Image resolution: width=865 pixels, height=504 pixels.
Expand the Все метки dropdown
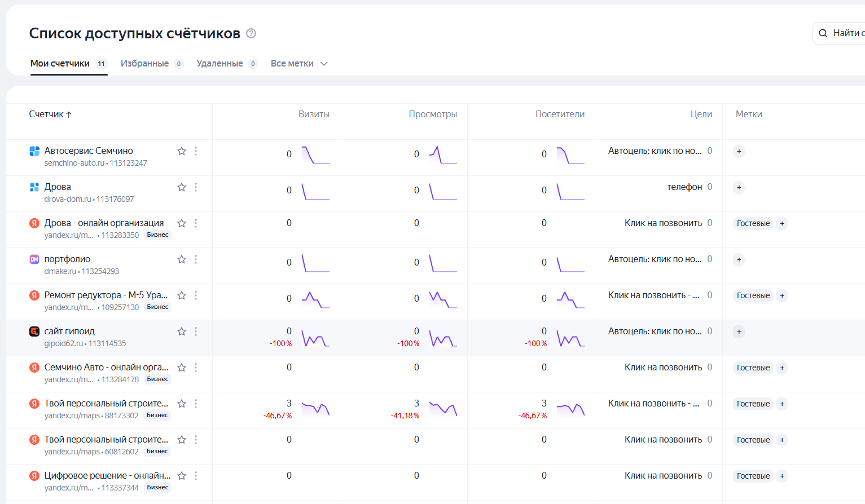(x=299, y=64)
